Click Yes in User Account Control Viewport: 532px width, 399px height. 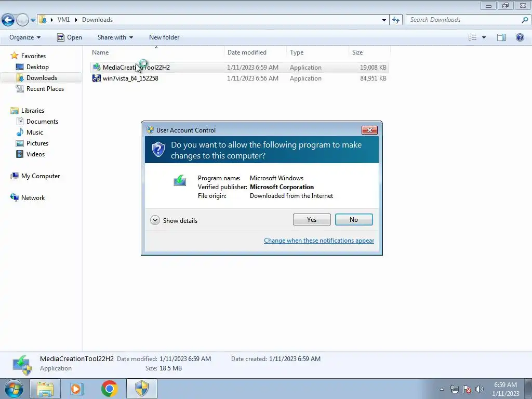pos(312,220)
